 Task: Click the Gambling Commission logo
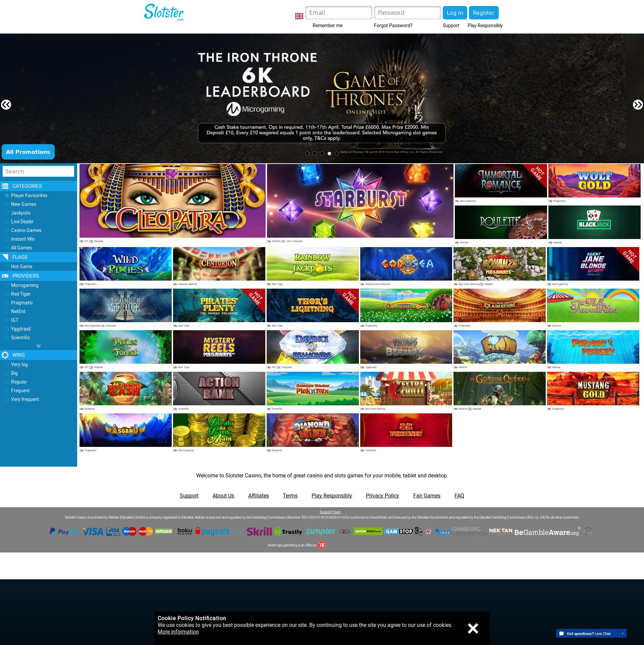pos(469,531)
